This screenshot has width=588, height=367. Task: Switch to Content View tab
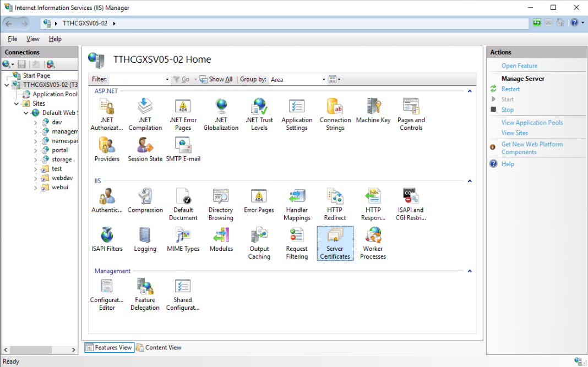(159, 348)
